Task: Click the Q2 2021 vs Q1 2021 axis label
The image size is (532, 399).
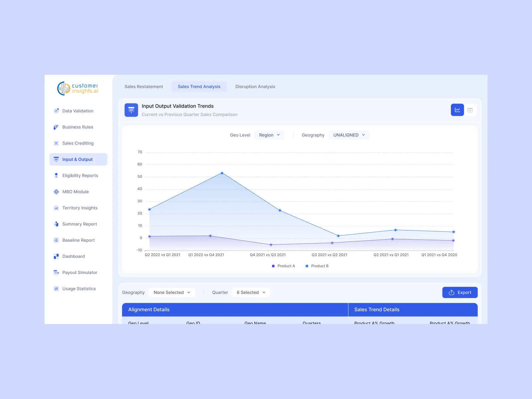Action: 391,255
